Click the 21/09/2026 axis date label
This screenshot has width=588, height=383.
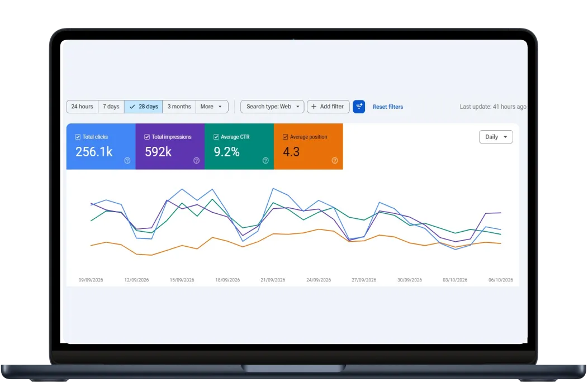pyautogui.click(x=273, y=280)
